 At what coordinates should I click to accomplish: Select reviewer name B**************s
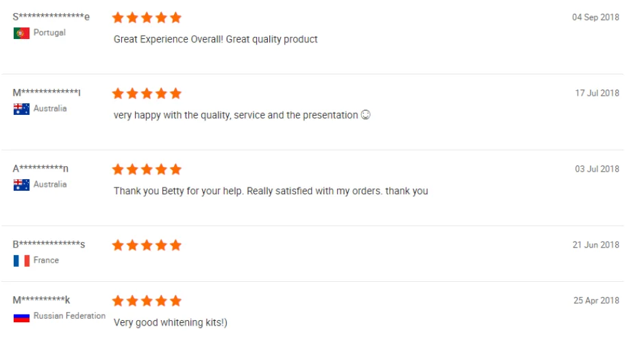click(x=49, y=245)
